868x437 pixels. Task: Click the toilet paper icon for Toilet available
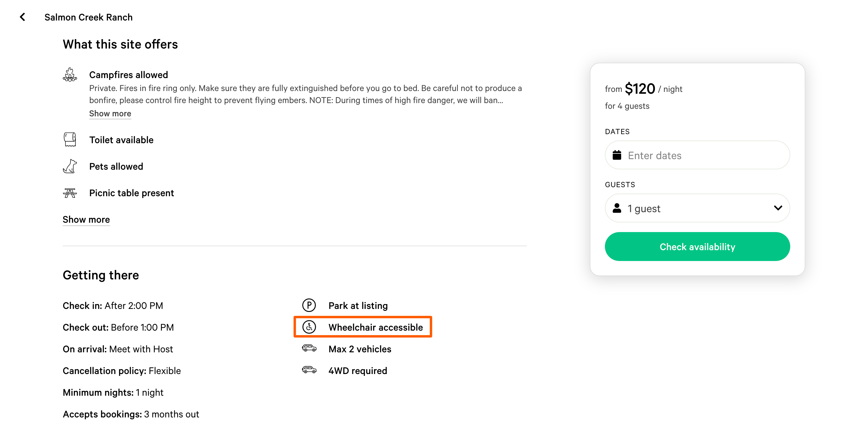coord(70,140)
